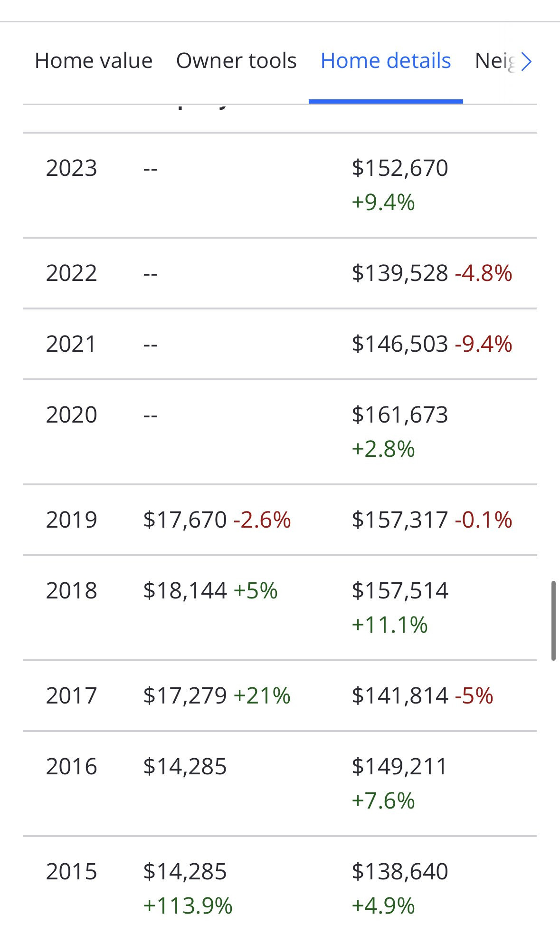560x935 pixels.
Task: Click the $17,670 property tax for 2019
Action: tap(185, 520)
